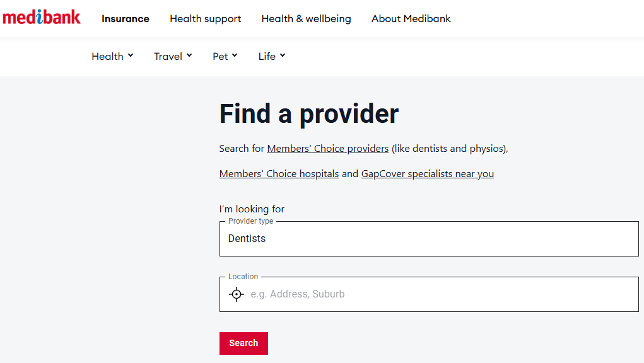
Task: Click the small Location field label
Action: click(243, 277)
